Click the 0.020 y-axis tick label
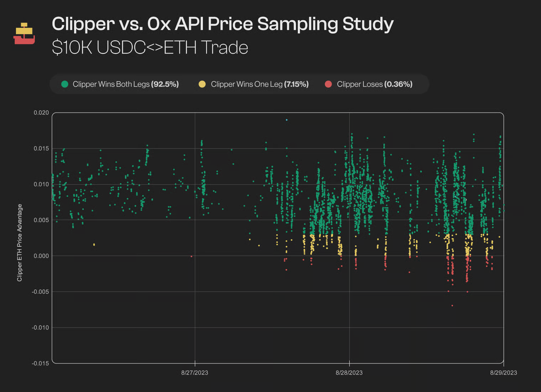 coord(41,113)
